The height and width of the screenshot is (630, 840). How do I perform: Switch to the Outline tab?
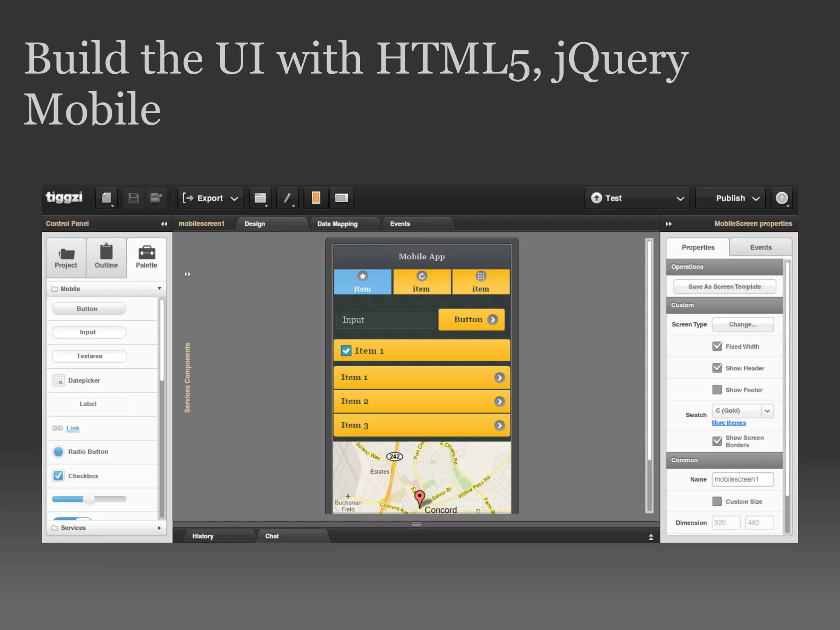pos(106,258)
